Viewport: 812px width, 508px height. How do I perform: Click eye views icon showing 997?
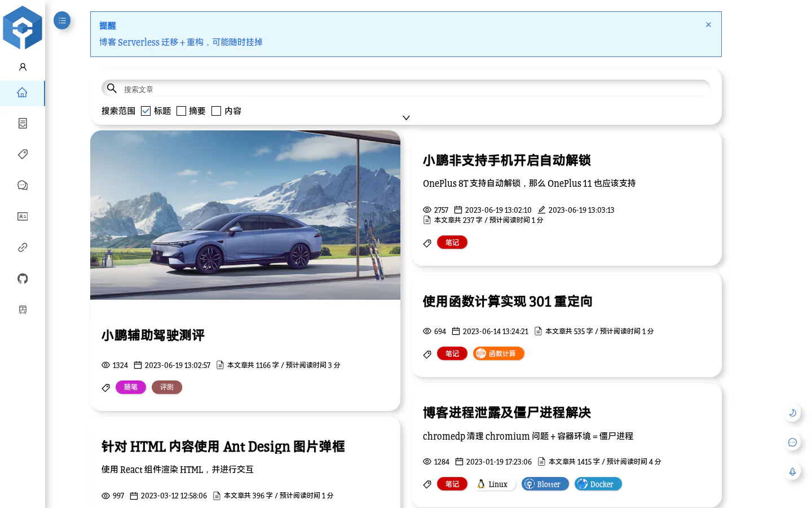[105, 496]
